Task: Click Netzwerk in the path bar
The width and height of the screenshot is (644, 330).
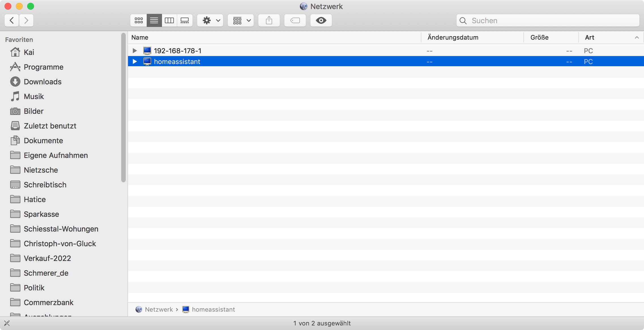Action: pos(159,309)
